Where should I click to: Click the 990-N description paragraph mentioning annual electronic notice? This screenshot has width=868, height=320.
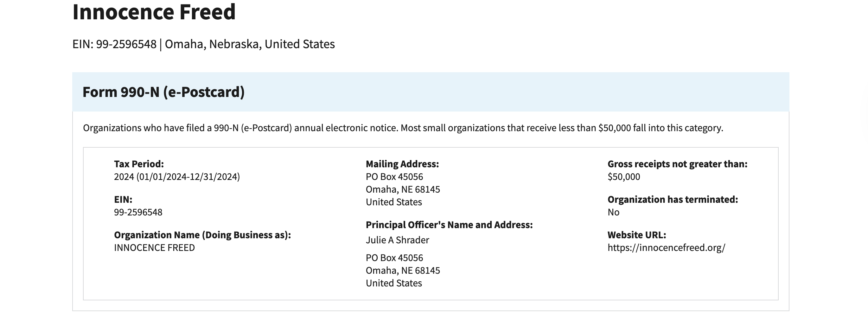tap(403, 128)
